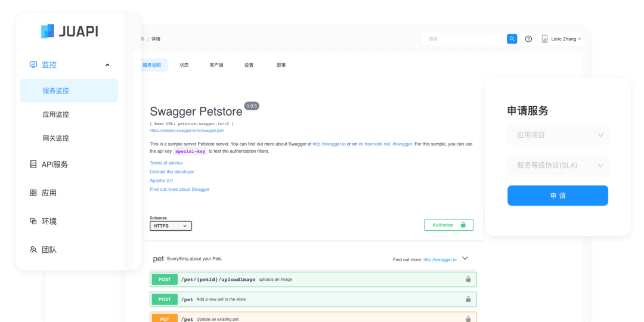Screen dimensions: 644x322
Task: Click the API服务 server icon
Action: 33,165
